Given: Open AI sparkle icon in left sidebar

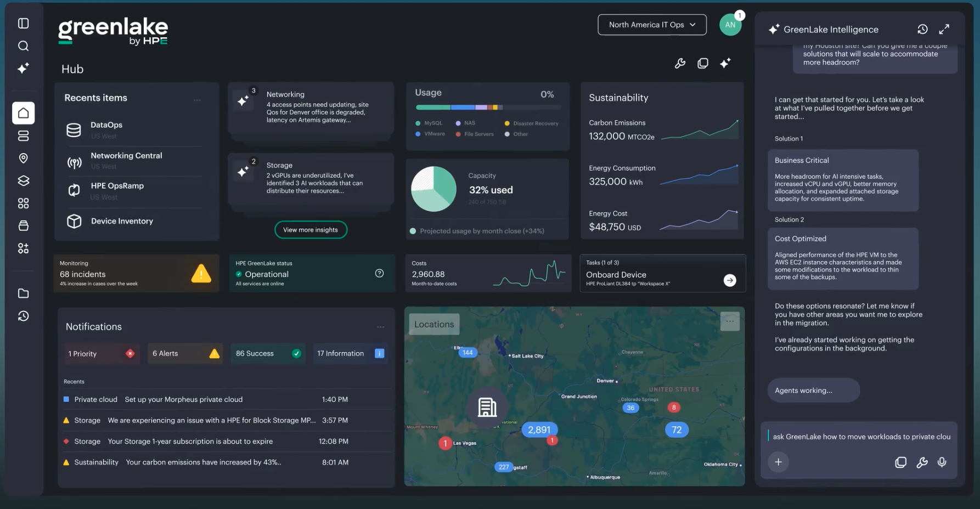Looking at the screenshot, I should coord(23,68).
